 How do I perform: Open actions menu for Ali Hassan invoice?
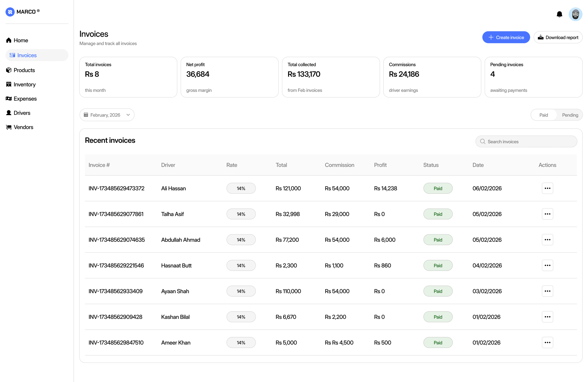547,188
